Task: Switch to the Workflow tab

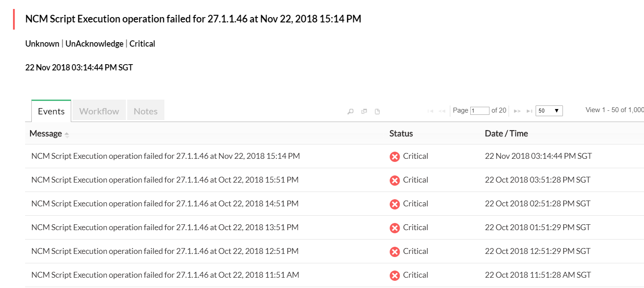Action: point(99,111)
